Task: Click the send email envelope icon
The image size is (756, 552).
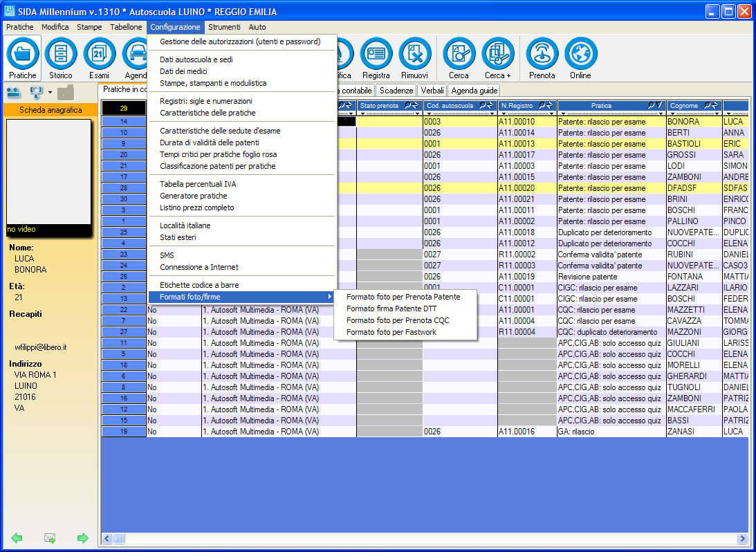Action: coord(50,538)
